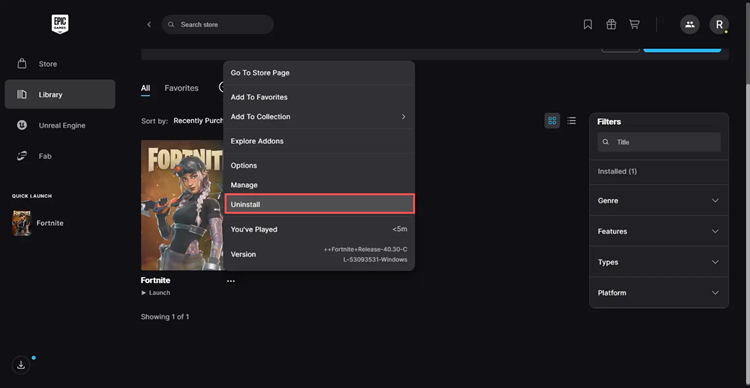Image resolution: width=750 pixels, height=388 pixels.
Task: Click the Fortnite title under cover
Action: pos(155,280)
